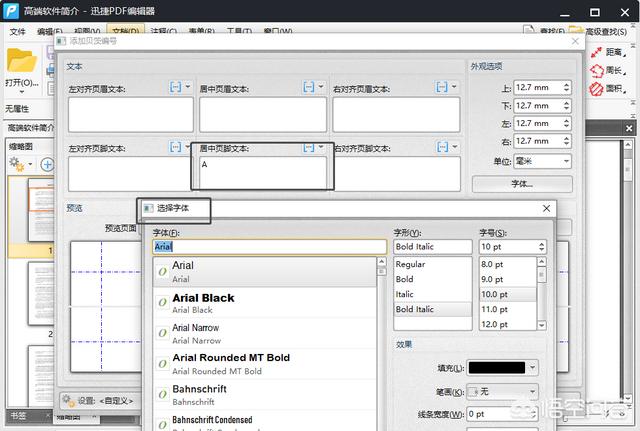Adjust the 右 right margin stepper
Screen dimensions: 640x431
coord(566,141)
